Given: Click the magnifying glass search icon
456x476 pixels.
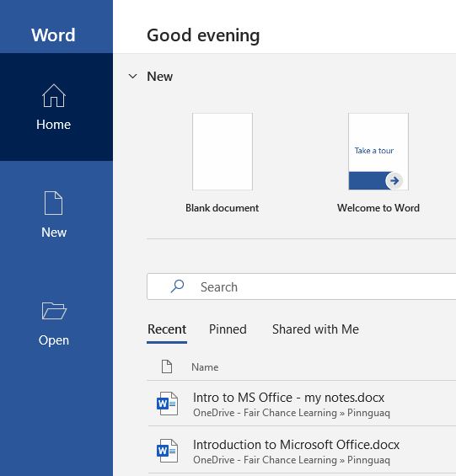Looking at the screenshot, I should (x=177, y=286).
